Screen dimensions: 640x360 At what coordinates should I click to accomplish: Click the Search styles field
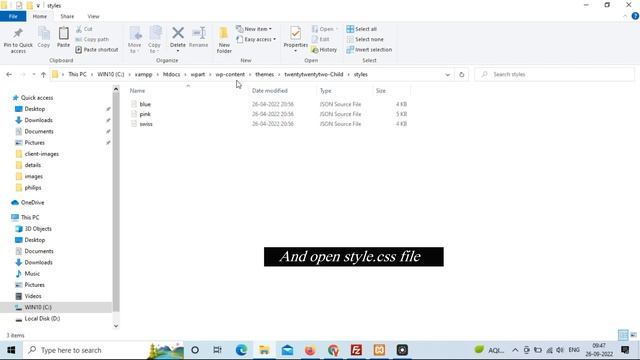click(555, 74)
